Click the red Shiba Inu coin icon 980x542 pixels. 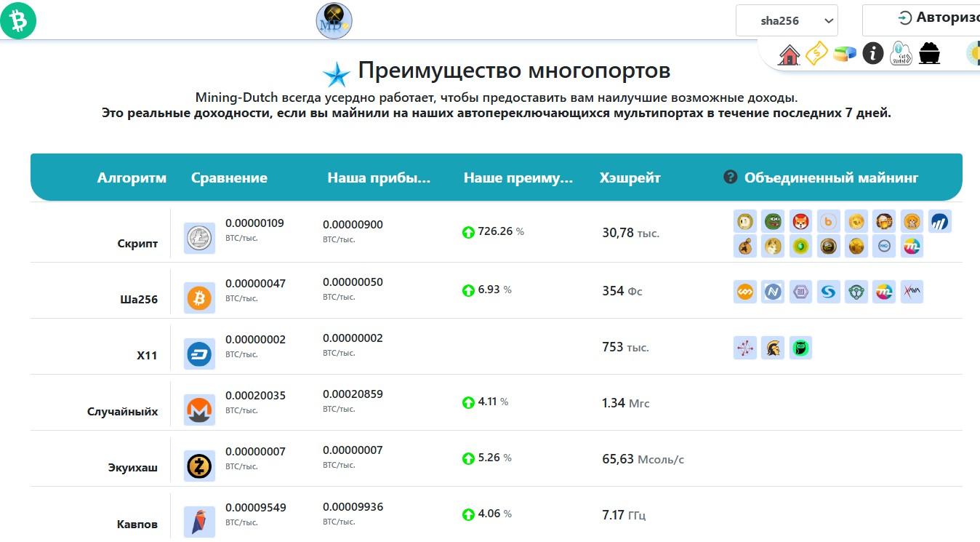[x=800, y=221]
